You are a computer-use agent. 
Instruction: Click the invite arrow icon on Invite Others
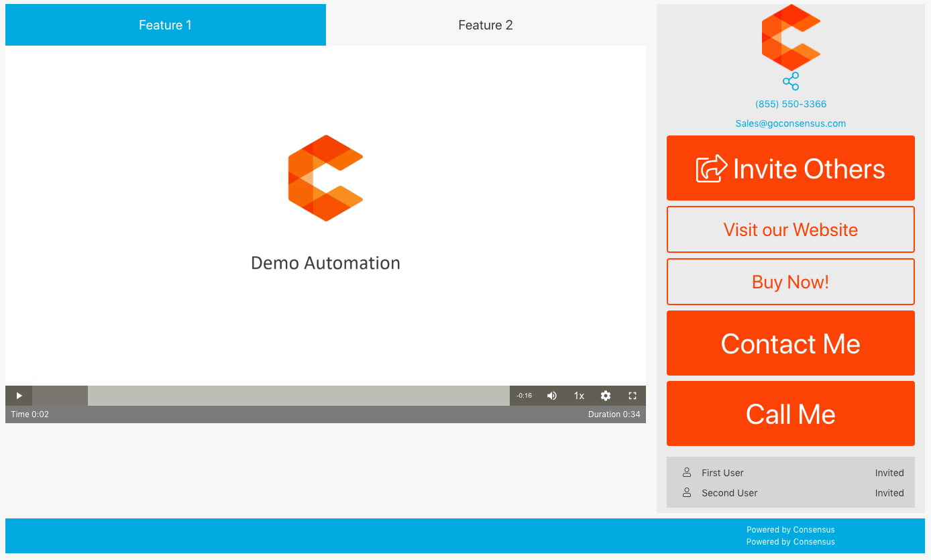pos(713,168)
